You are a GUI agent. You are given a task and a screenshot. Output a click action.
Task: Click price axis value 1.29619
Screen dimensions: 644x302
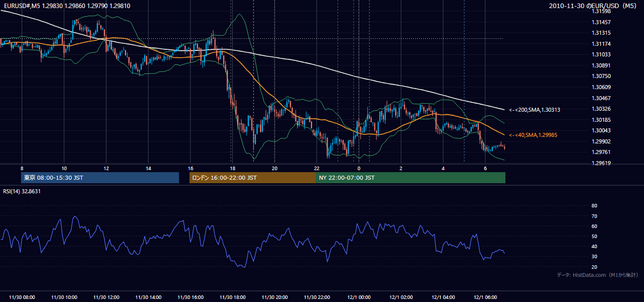[601, 163]
